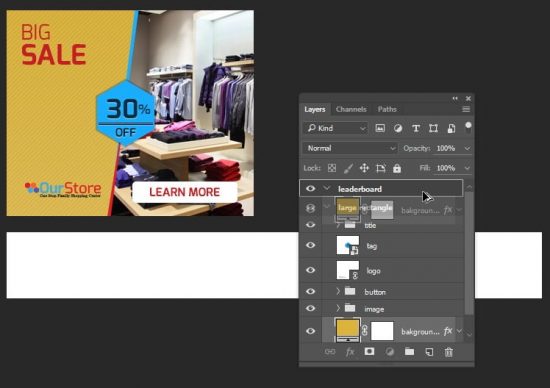Open the Opacity slider dropdown arrow
This screenshot has width=550, height=388.
pos(467,148)
